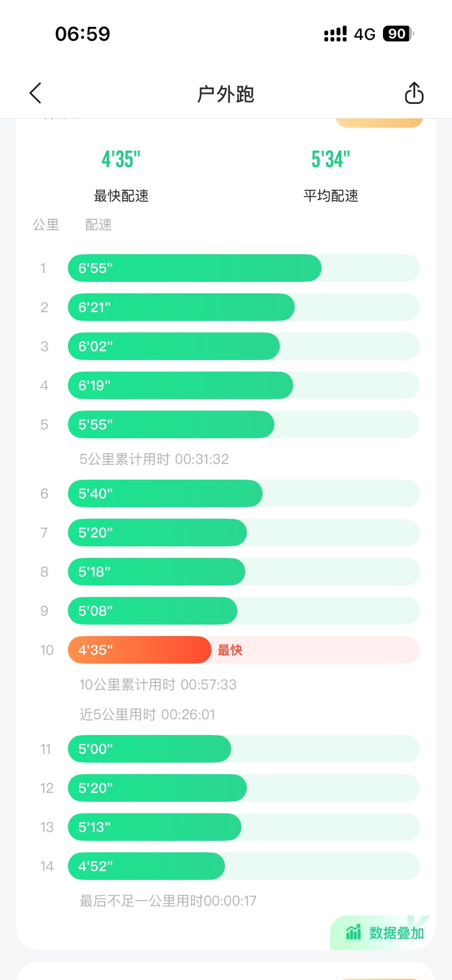This screenshot has width=452, height=980.
Task: Tap the 近5公里用时 time text
Action: click(147, 714)
